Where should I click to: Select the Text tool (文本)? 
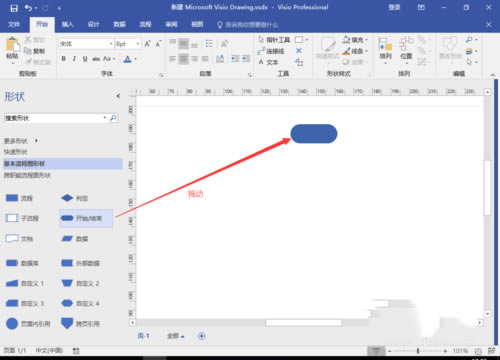268,62
